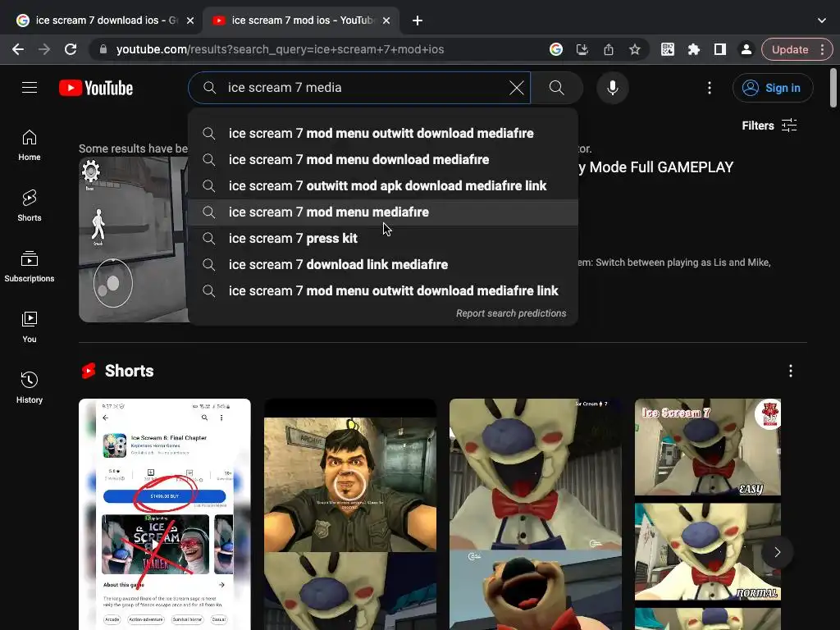
Task: Open the Mode Full GAMEPLAY video title
Action: point(655,167)
